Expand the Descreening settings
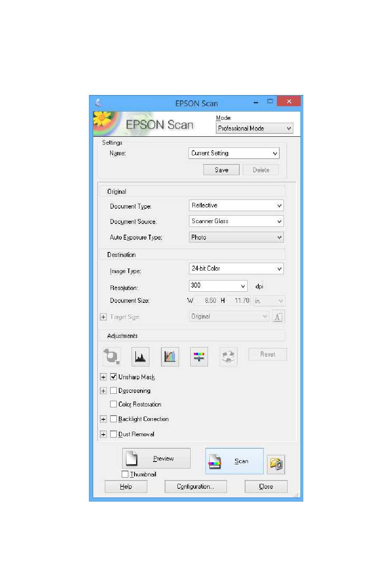The width and height of the screenshot is (392, 566). (x=104, y=391)
